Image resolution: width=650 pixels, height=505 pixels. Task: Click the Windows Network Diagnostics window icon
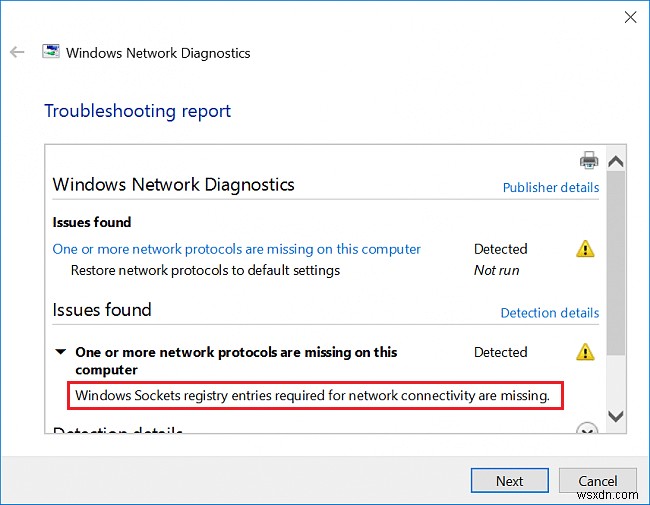[x=51, y=52]
